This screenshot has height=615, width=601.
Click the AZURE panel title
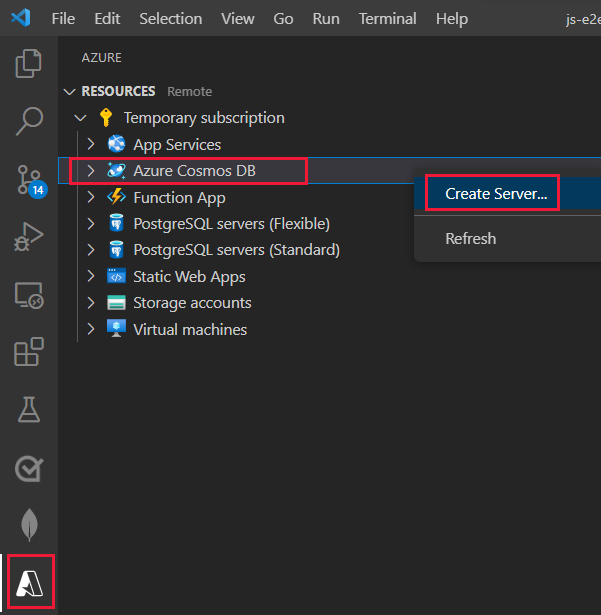coord(101,58)
